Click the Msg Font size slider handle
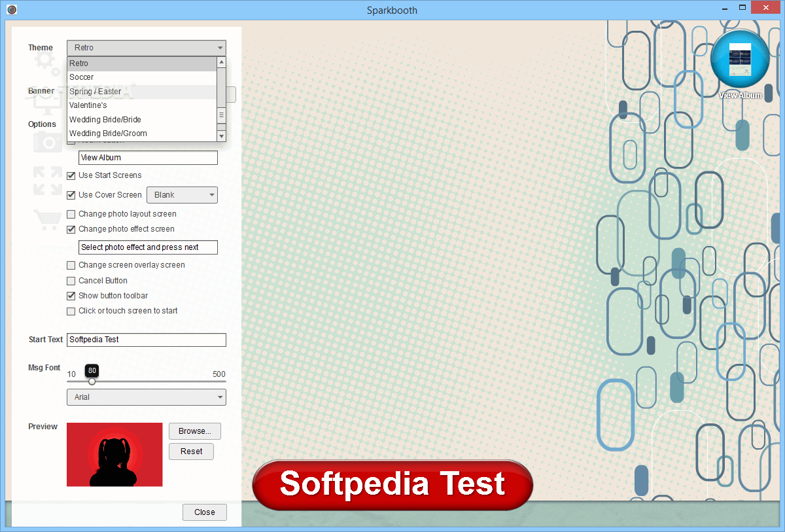The width and height of the screenshot is (785, 532). pyautogui.click(x=92, y=381)
